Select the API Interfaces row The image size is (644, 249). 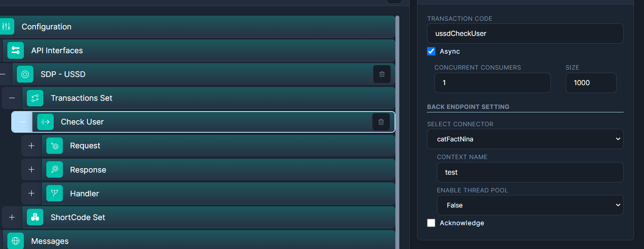coord(199,51)
